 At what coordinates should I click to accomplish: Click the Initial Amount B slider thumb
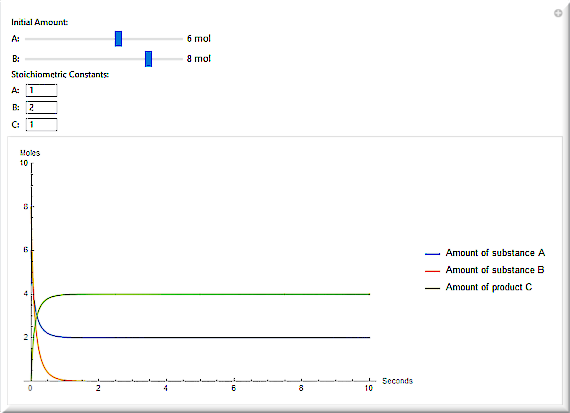(x=148, y=59)
